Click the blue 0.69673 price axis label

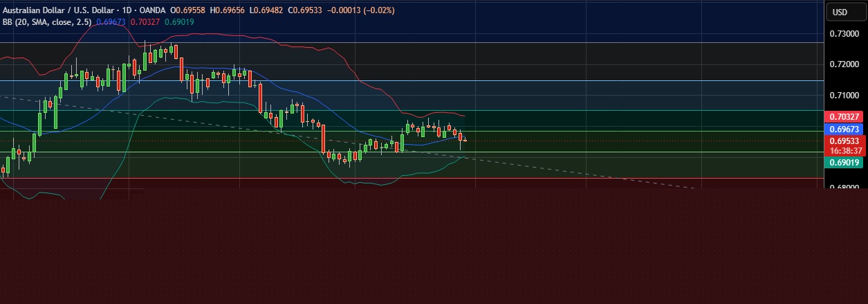point(844,129)
